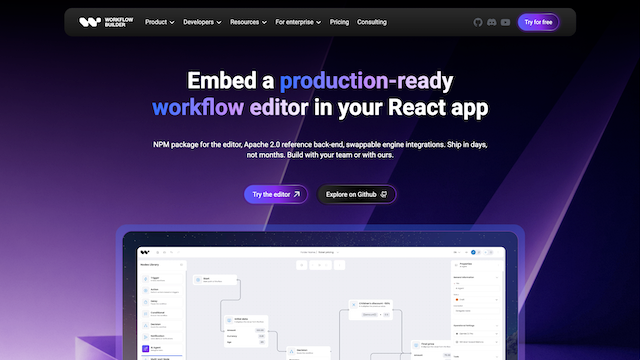
Task: Open the GitHub icon link in navbar
Action: pyautogui.click(x=478, y=22)
